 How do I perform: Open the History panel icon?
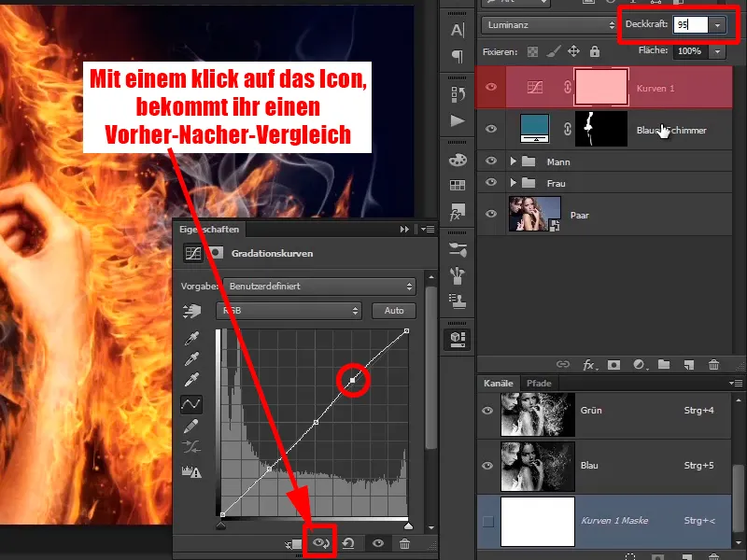458,94
